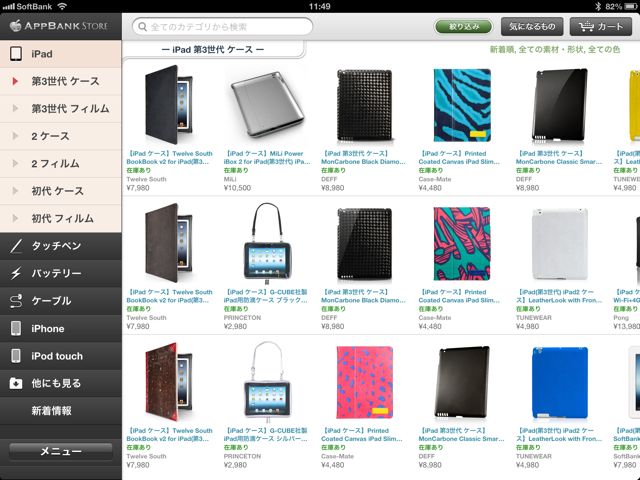This screenshot has height=480, width=640.
Task: Click the magnifier icon in search box
Action: [142, 27]
